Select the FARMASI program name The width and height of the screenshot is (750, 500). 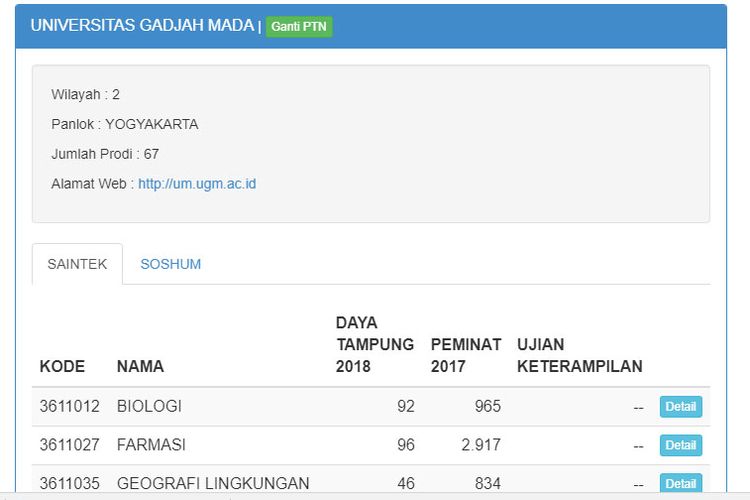[x=151, y=445]
